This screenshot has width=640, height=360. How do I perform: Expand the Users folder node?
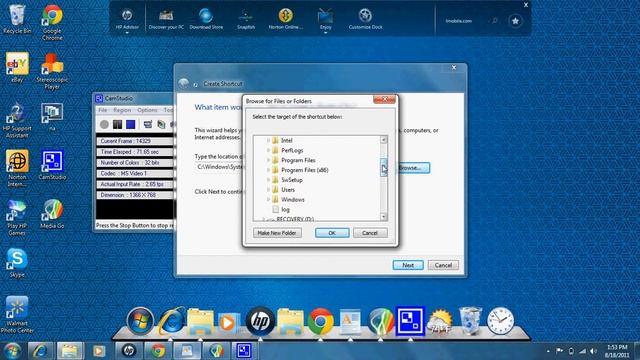pyautogui.click(x=268, y=189)
